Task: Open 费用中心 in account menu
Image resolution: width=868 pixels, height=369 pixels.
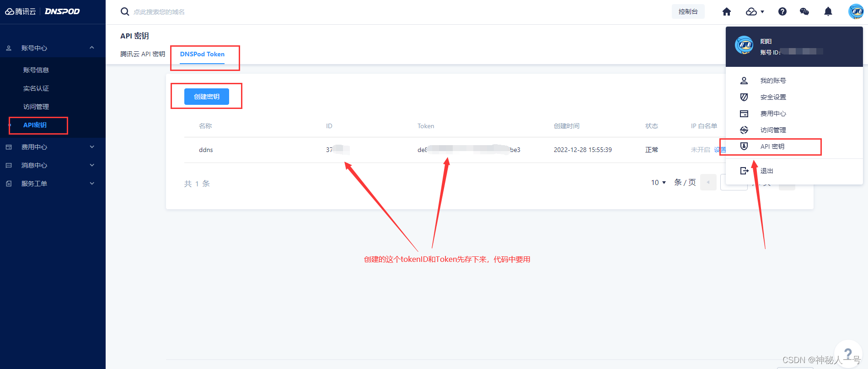Action: pos(773,114)
